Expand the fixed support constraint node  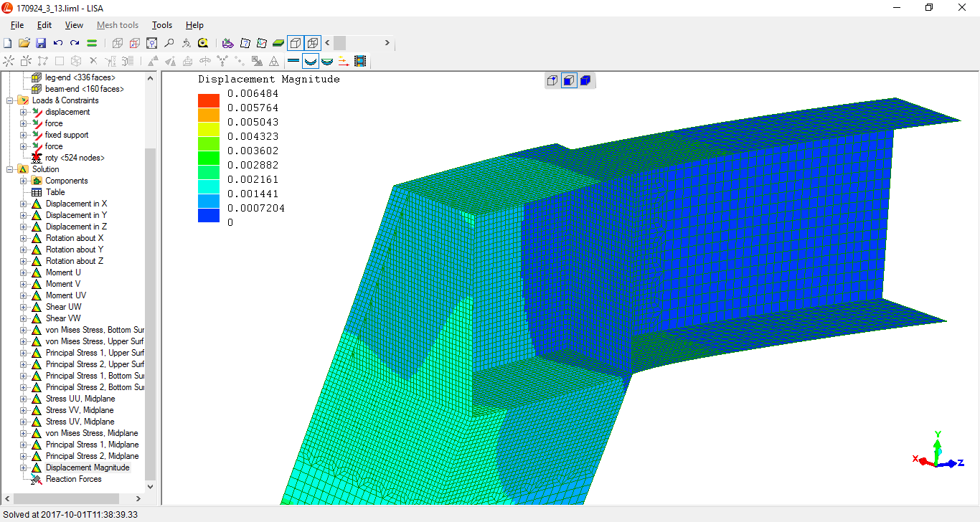pos(23,135)
